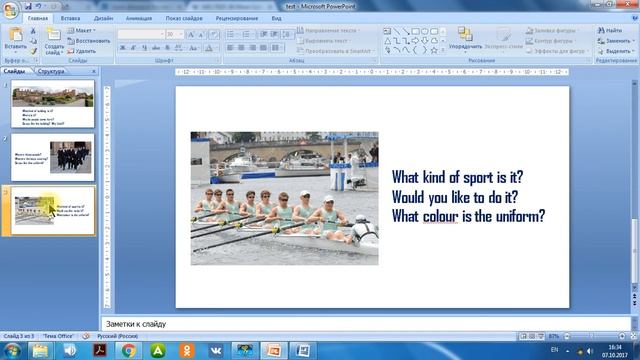Open the font name combo box
This screenshot has width=640, height=360.
tap(141, 34)
